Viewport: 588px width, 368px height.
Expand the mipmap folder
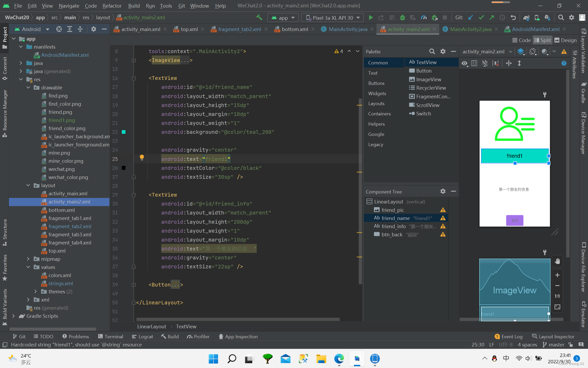point(28,259)
